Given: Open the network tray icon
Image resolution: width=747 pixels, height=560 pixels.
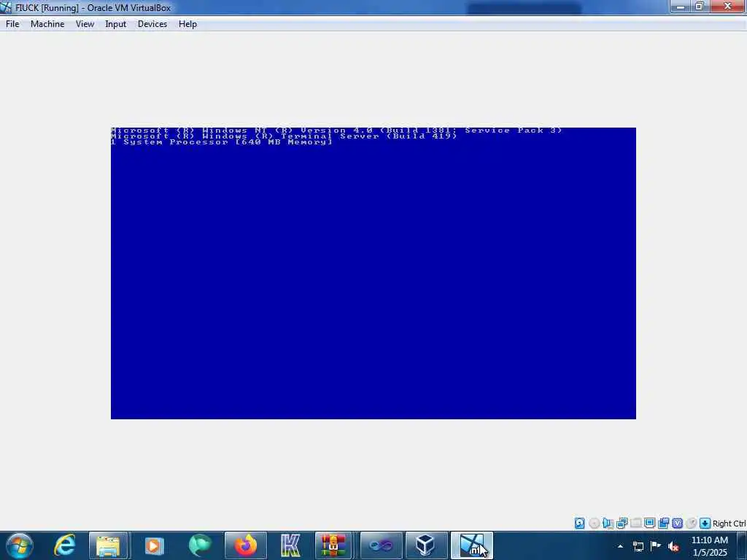Looking at the screenshot, I should [638, 546].
